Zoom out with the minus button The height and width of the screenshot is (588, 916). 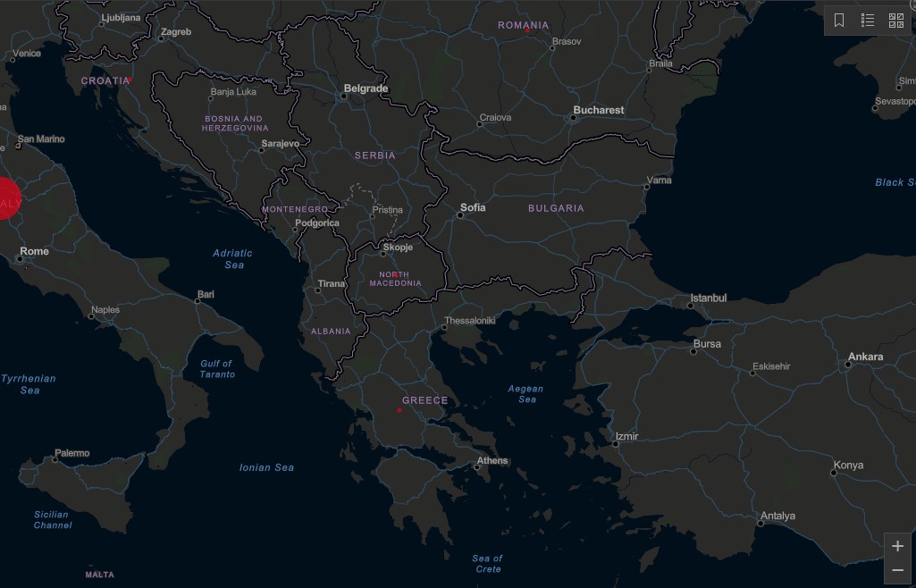coord(897,570)
